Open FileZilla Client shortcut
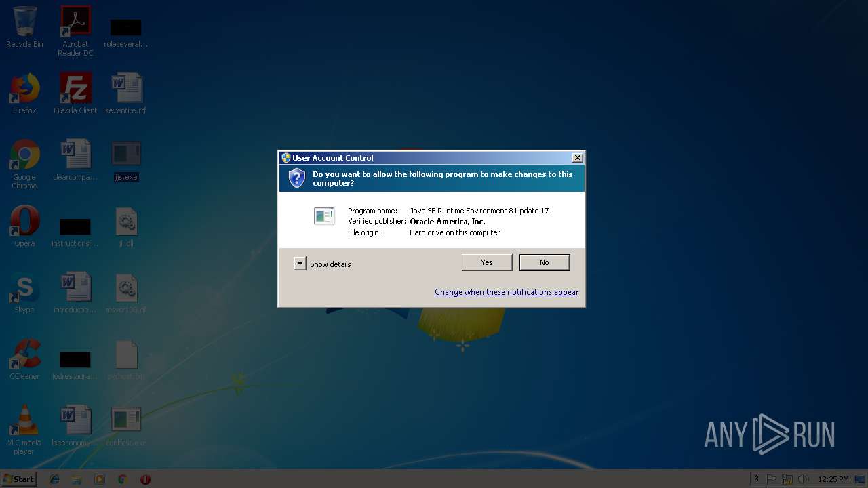Image resolution: width=868 pixels, height=488 pixels. click(x=75, y=94)
